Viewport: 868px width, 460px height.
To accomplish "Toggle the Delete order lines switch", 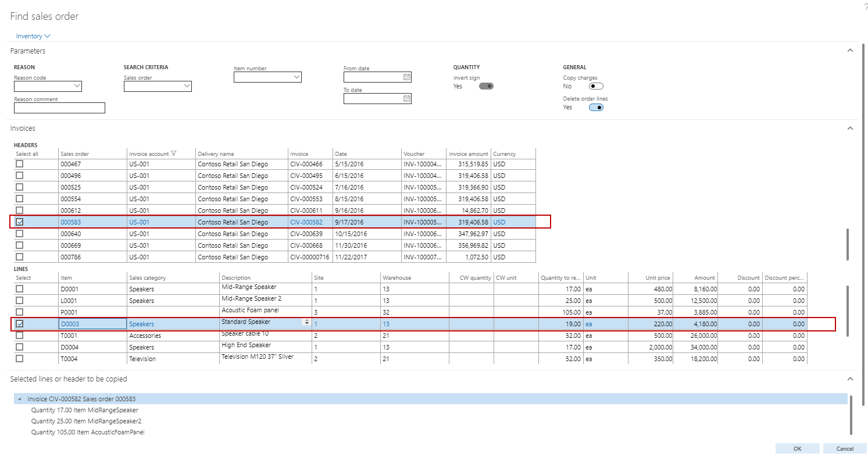I will 596,107.
